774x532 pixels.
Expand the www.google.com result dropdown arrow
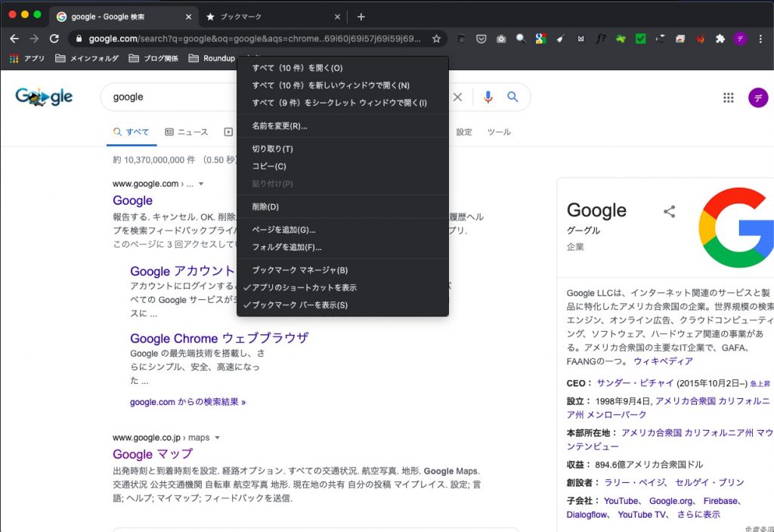201,184
